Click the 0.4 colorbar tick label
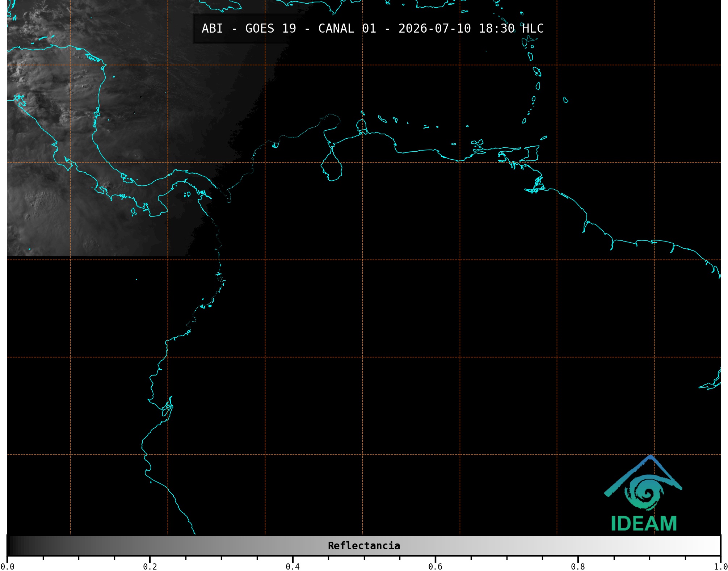The image size is (728, 571). [x=293, y=567]
